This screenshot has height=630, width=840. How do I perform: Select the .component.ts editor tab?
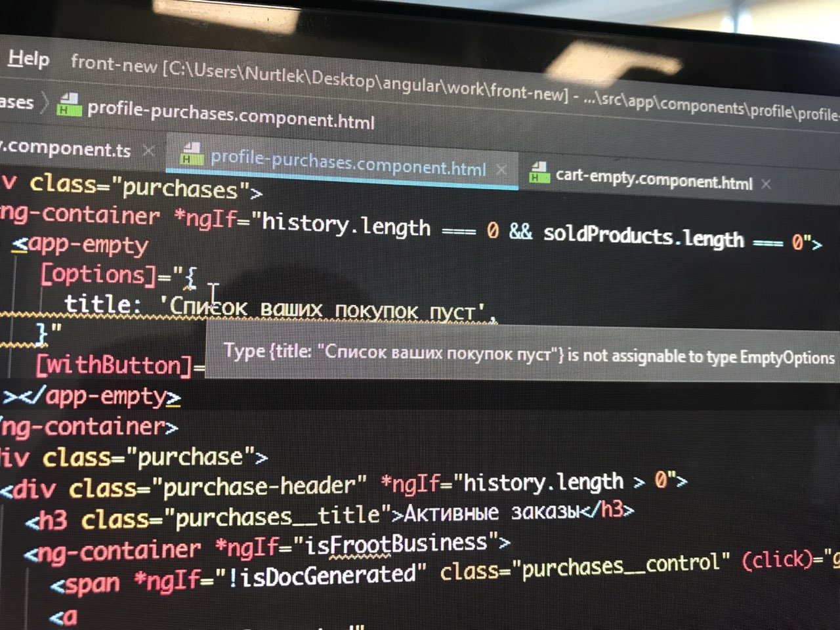(66, 148)
